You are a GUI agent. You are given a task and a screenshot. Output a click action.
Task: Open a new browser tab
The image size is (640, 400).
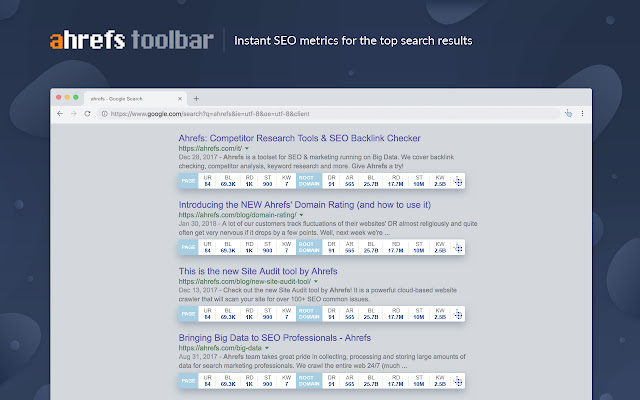click(x=196, y=98)
